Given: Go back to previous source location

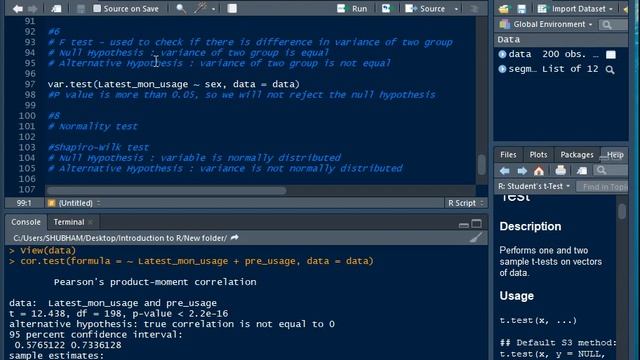Looking at the screenshot, I should pyautogui.click(x=18, y=9).
